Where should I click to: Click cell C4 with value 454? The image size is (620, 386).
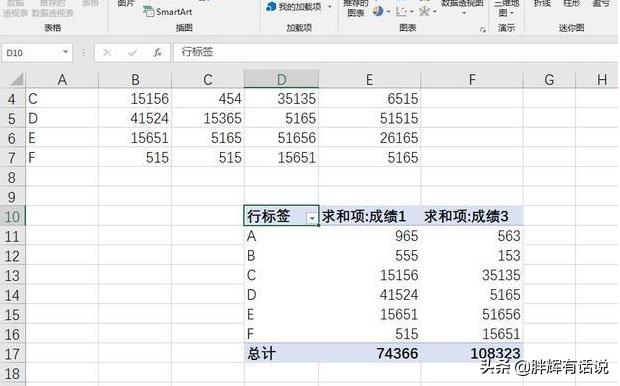(208, 98)
